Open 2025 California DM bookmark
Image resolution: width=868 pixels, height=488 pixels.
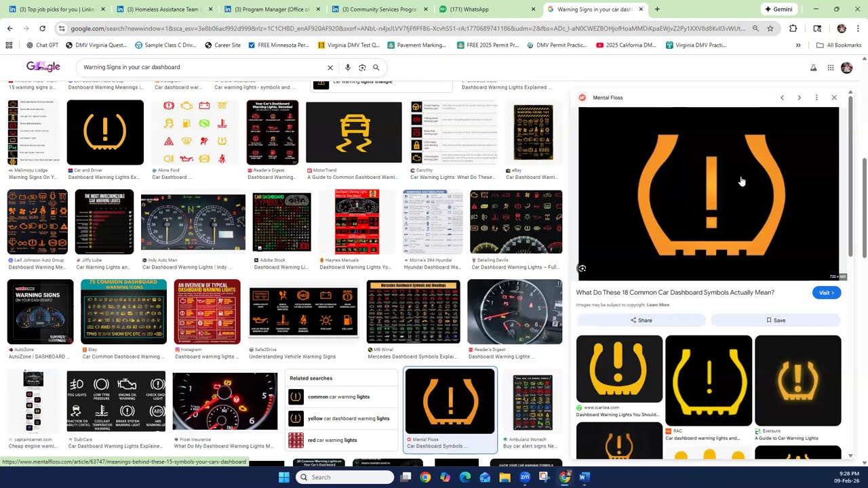pos(626,45)
